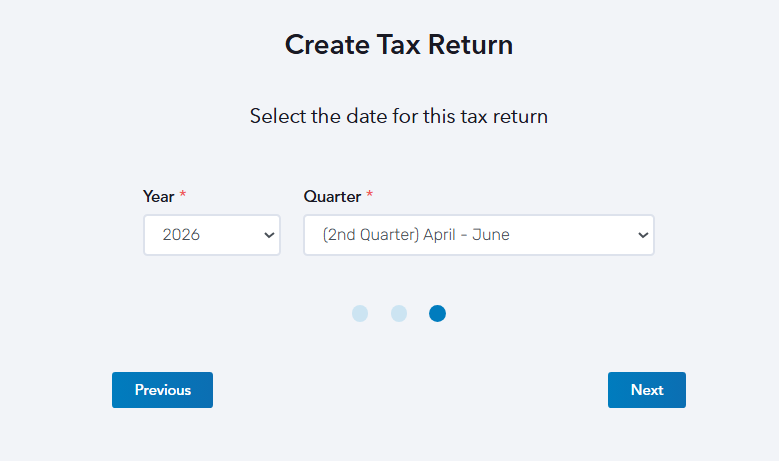Click the Quarter field label
779x461 pixels.
[x=332, y=197]
